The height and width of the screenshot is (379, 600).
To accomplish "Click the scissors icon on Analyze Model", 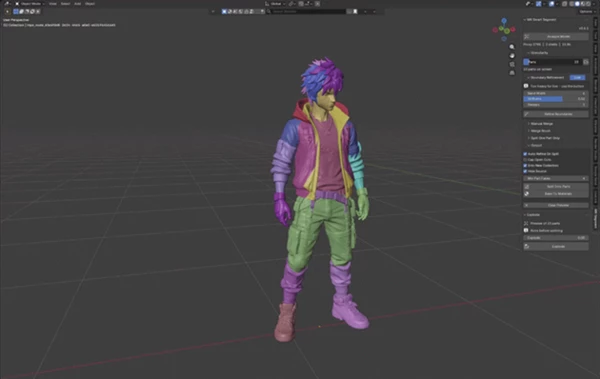I will click(527, 36).
